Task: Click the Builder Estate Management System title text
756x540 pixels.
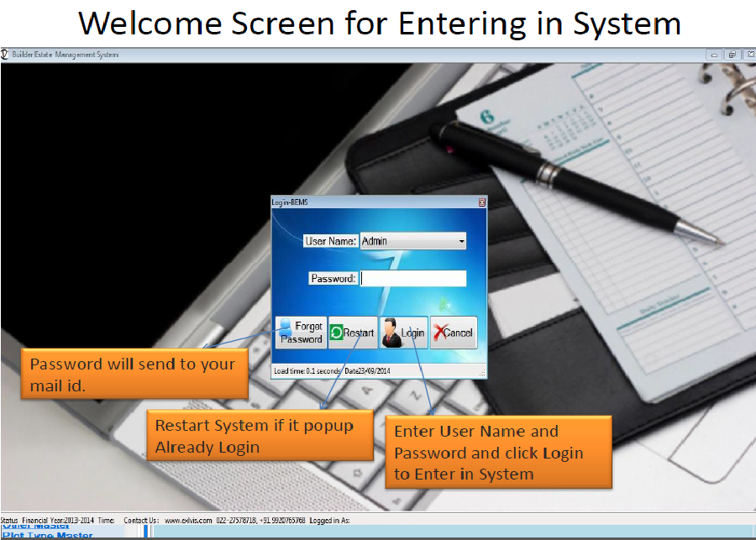Action: (x=65, y=55)
